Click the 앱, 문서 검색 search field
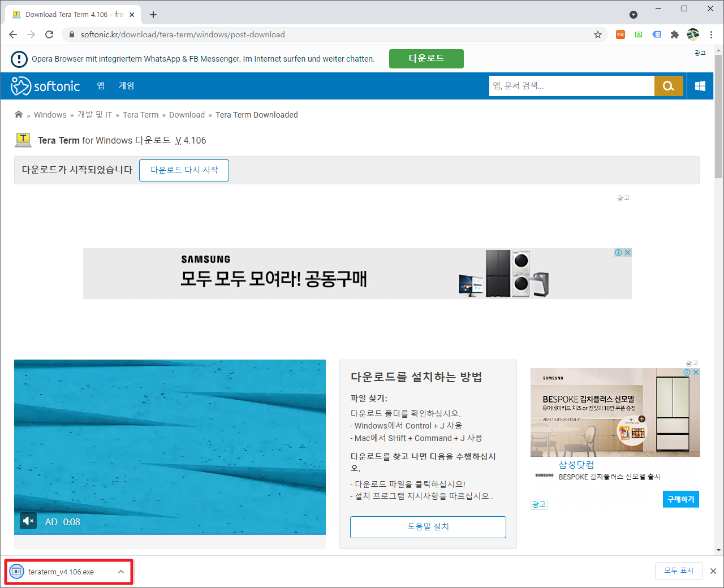This screenshot has height=588, width=724. click(x=571, y=86)
